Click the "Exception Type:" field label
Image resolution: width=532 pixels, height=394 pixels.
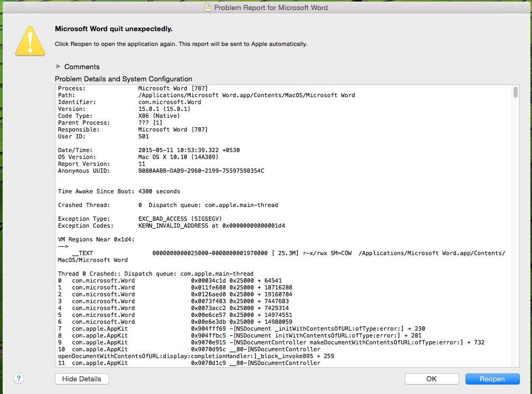pos(84,219)
